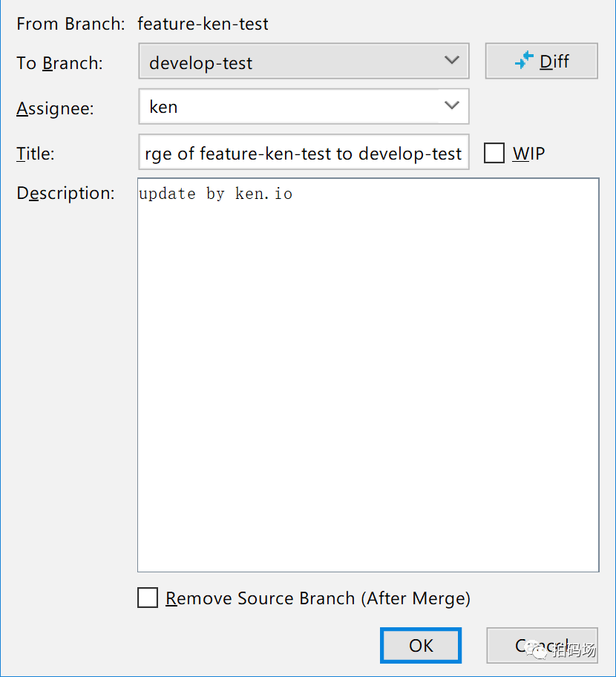This screenshot has width=616, height=677.
Task: Click the Remove Source Branch (After Merge) label
Action: pyautogui.click(x=318, y=598)
